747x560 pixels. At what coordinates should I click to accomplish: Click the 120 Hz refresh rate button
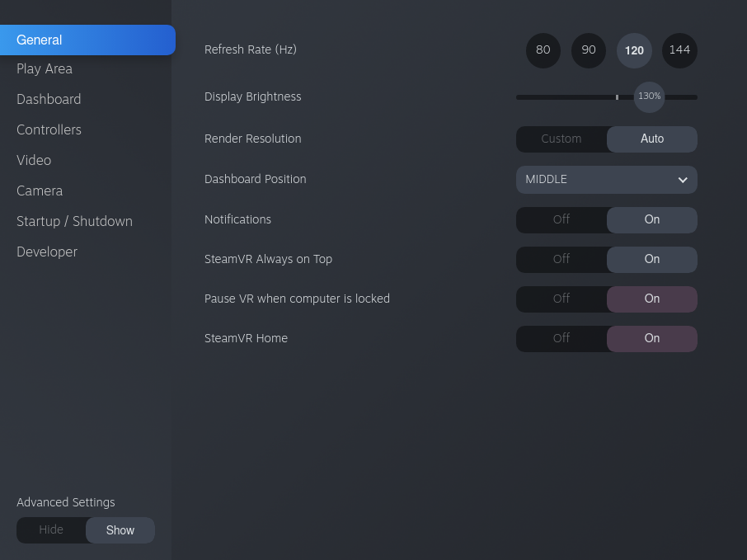pyautogui.click(x=634, y=50)
